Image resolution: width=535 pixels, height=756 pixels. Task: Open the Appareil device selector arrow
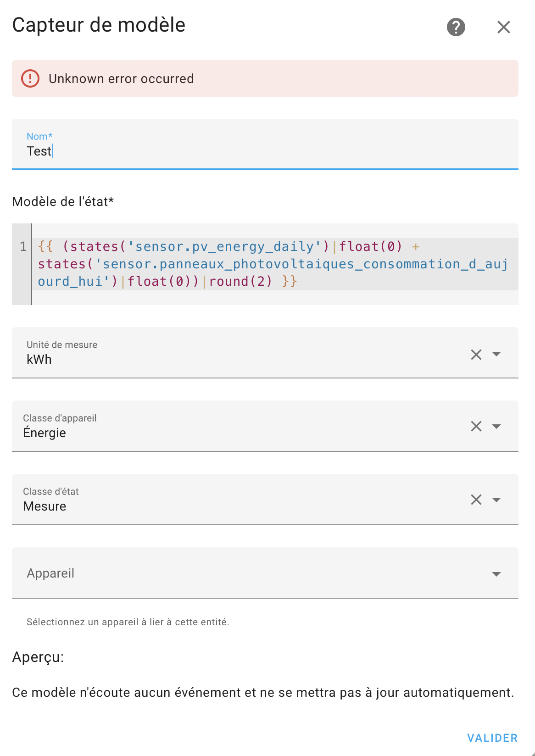(496, 574)
